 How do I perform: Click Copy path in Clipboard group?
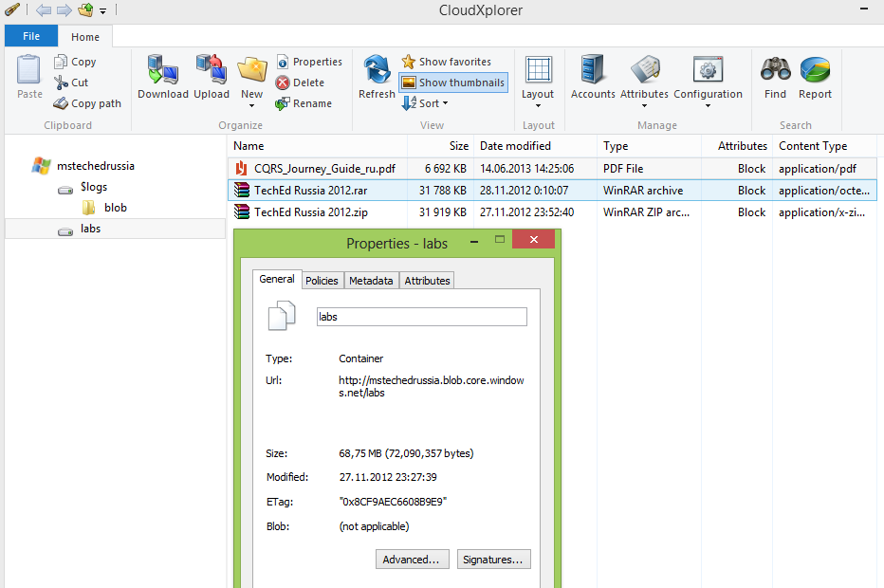[x=87, y=103]
